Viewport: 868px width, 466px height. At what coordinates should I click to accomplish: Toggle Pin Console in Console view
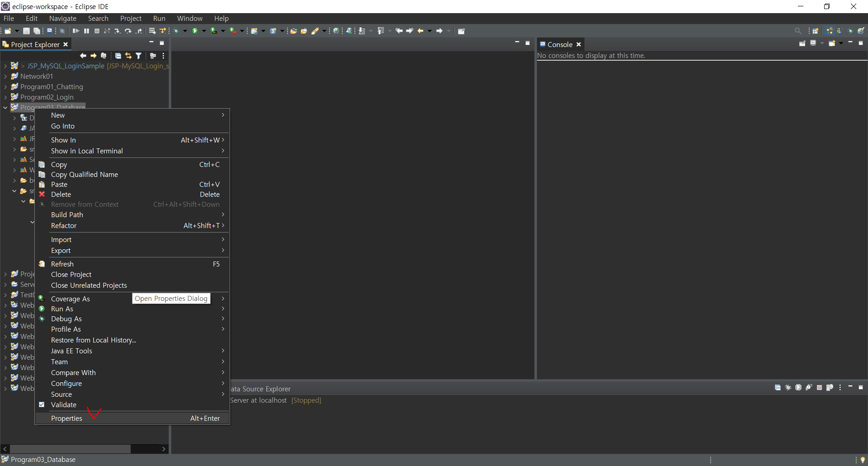[x=802, y=43]
